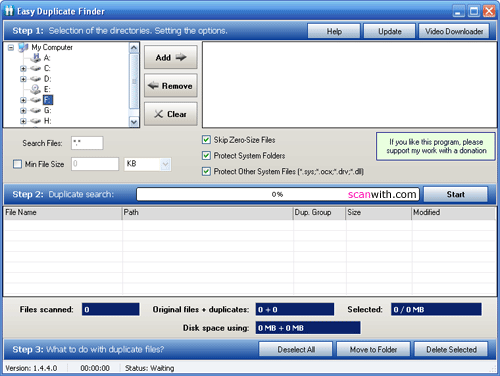The width and height of the screenshot is (500, 376).
Task: Click the D: hard drive icon
Action: pos(35,79)
